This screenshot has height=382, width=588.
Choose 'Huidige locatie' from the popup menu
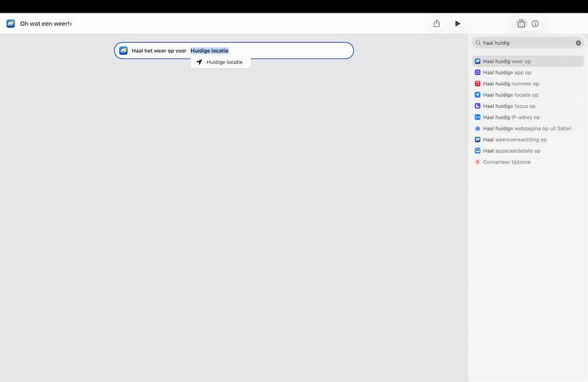click(x=220, y=62)
